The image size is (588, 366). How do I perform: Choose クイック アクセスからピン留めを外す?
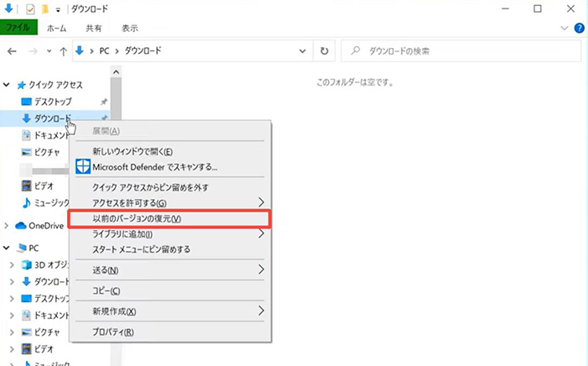click(170, 187)
